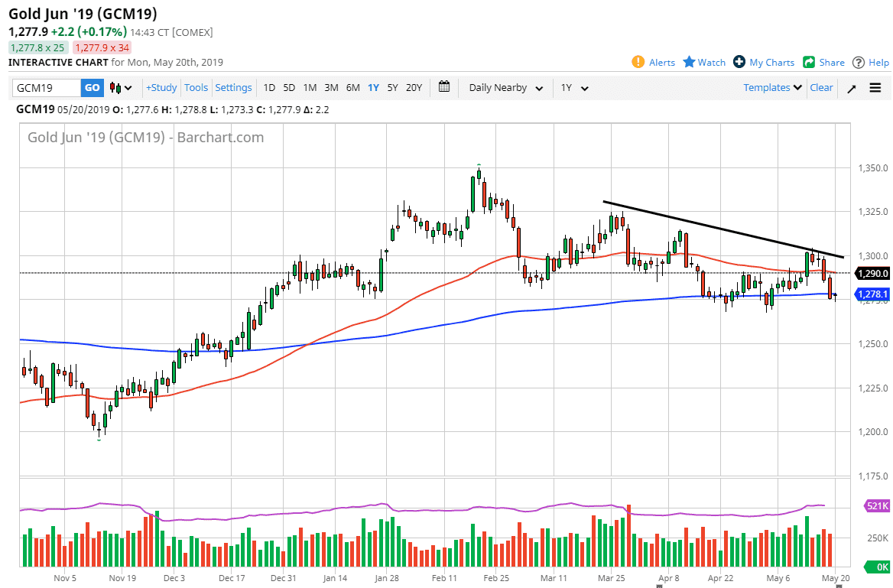
Task: Click the Share icon
Action: (809, 62)
